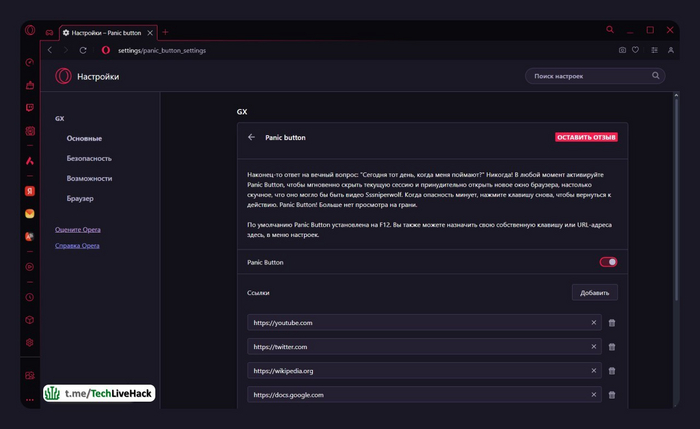
Task: Follow the Справка Opera link
Action: coord(77,246)
